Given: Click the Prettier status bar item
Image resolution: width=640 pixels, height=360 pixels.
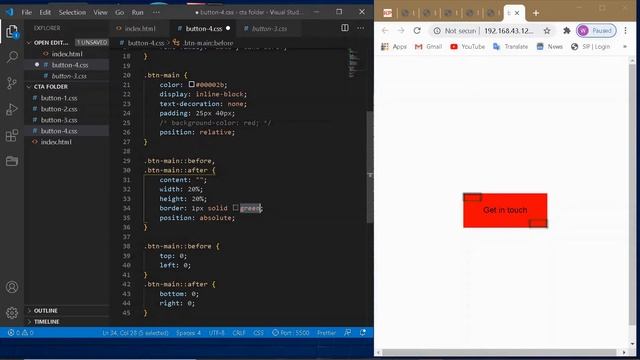Looking at the screenshot, I should (x=327, y=333).
